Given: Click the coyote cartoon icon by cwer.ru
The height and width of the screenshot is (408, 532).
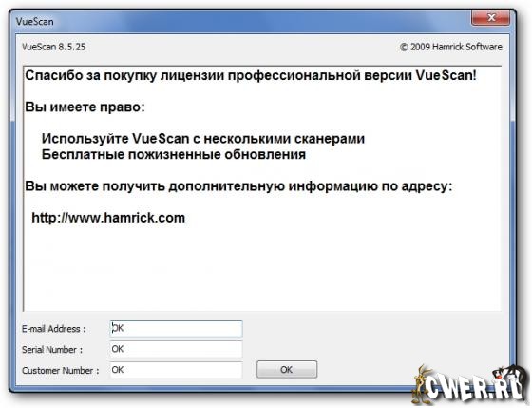Looking at the screenshot, I should pos(420,384).
